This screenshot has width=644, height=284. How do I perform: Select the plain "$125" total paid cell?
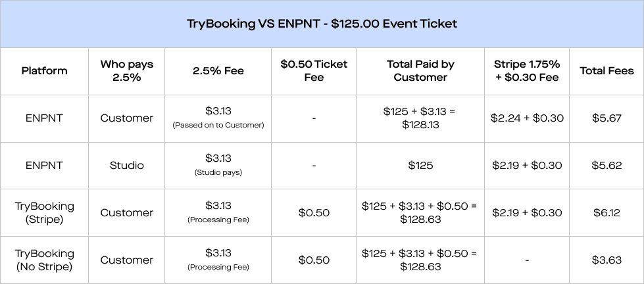coord(420,166)
